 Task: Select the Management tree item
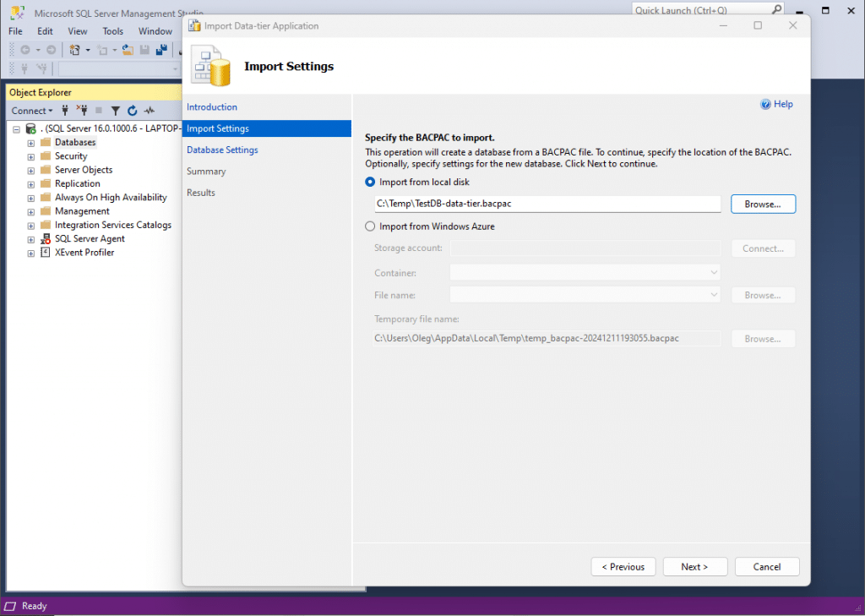click(x=82, y=211)
